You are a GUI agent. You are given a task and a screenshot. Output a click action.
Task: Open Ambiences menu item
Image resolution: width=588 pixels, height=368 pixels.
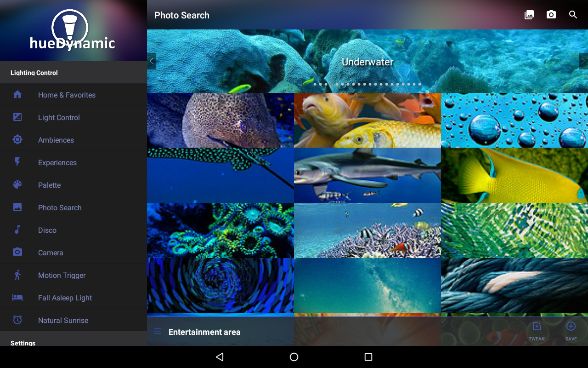(x=73, y=140)
